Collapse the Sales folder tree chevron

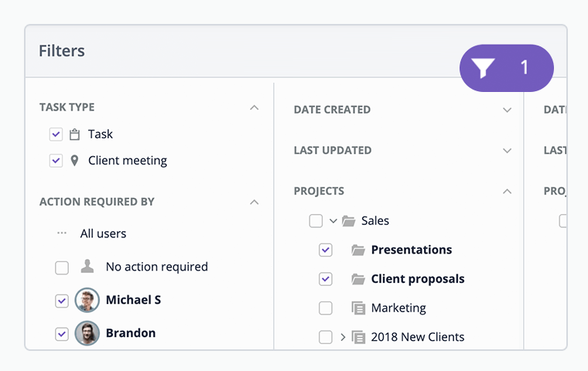(x=333, y=221)
